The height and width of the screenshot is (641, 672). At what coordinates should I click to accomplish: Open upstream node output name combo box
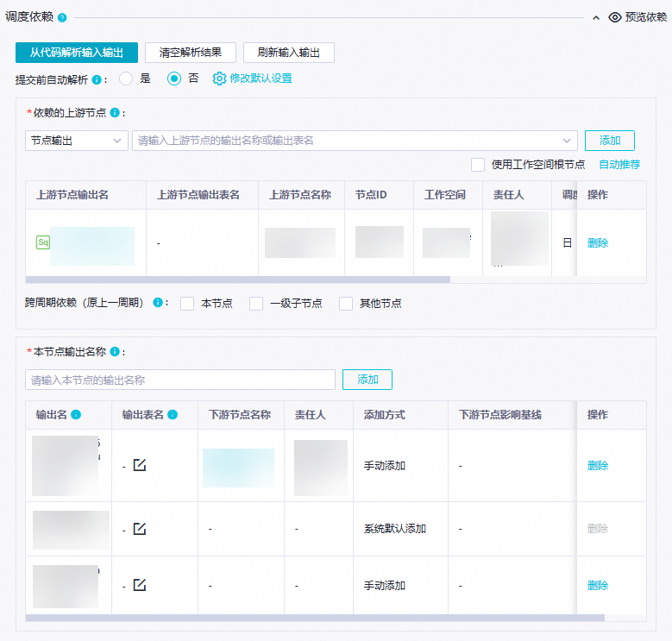[355, 141]
